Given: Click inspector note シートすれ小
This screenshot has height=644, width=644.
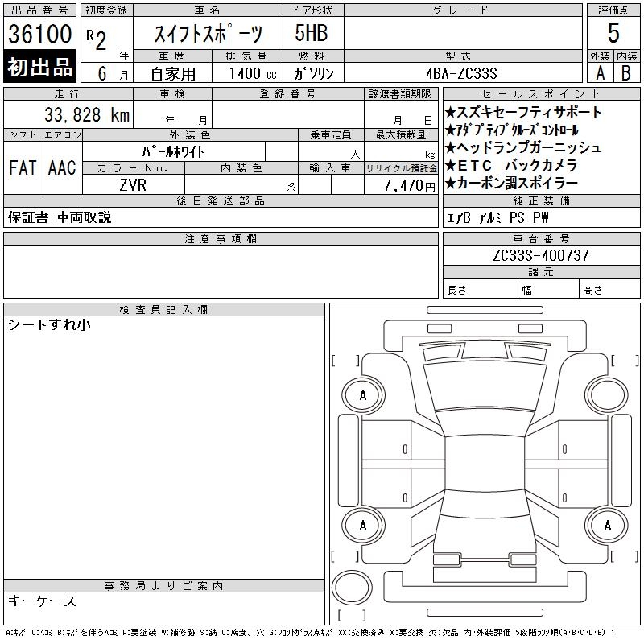Looking at the screenshot, I should point(49,324).
